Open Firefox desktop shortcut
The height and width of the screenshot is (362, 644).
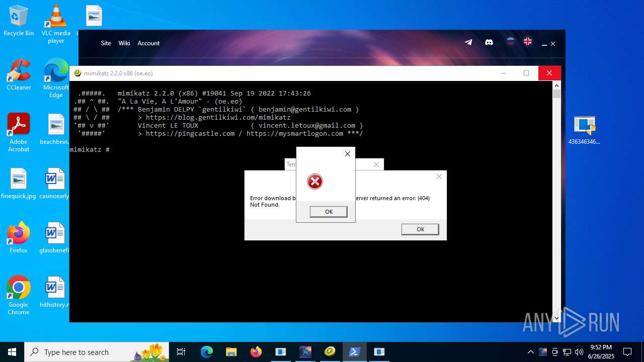pos(19,238)
